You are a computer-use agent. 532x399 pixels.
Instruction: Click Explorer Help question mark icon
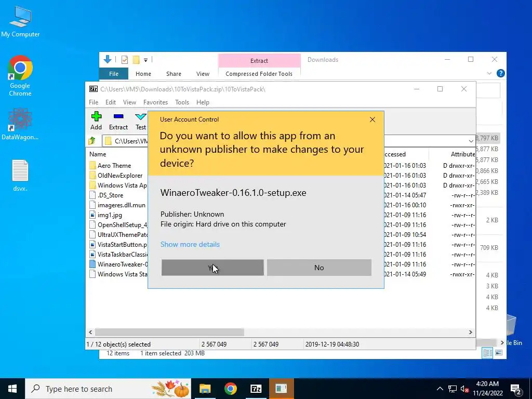(x=500, y=73)
